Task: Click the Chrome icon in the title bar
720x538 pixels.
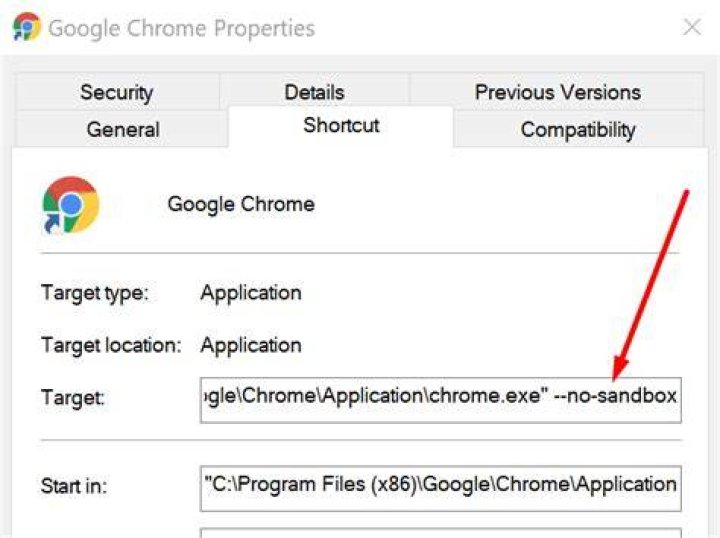Action: [x=26, y=27]
